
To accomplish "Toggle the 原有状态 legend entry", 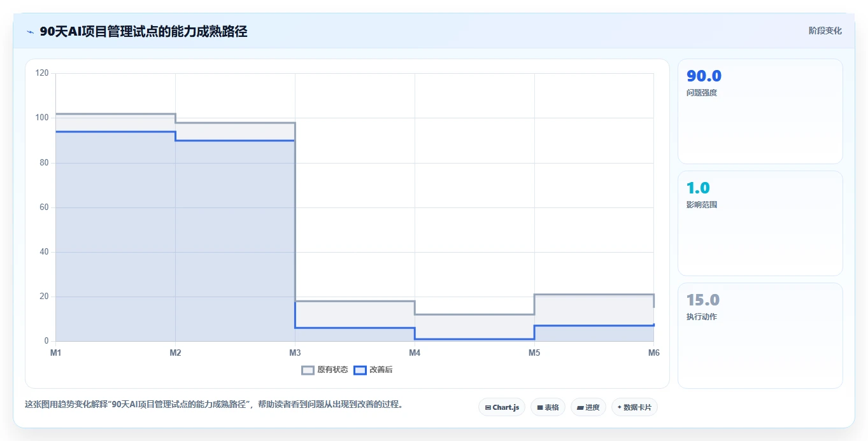I will click(x=325, y=370).
